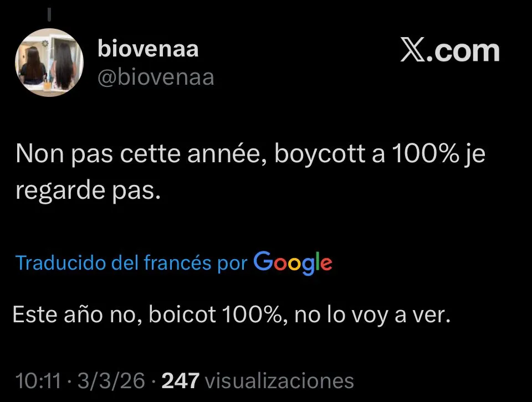Open the 10:11 timestamp

38,380
